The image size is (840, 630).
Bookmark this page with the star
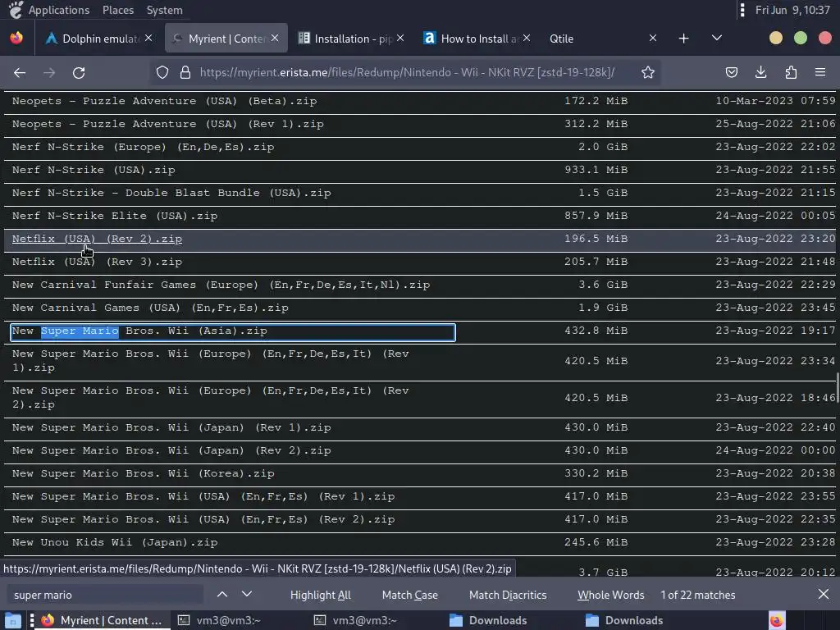pos(648,72)
